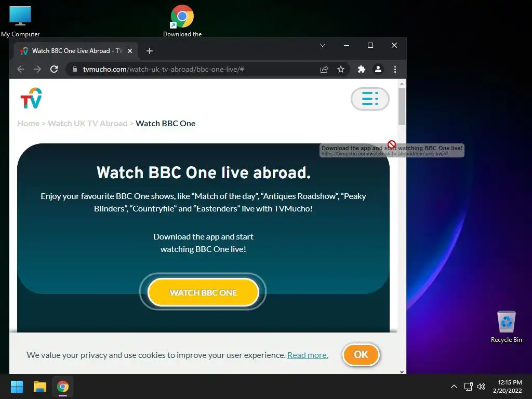Follow the Watch UK TV Abroad breadcrumb
Viewport: 532px width, 399px height.
click(x=87, y=124)
